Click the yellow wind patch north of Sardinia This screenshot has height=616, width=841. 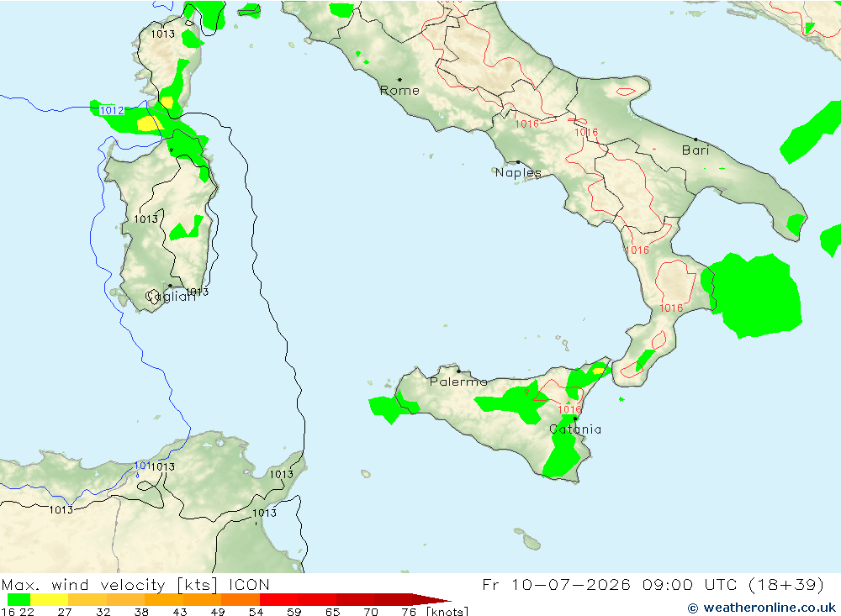[x=149, y=124]
